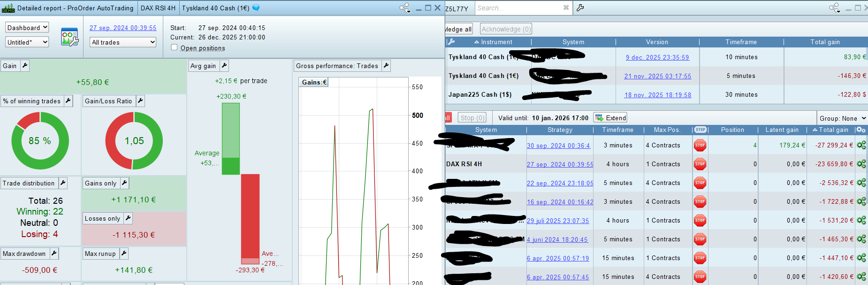Open version link 21 nov. 2025 03:17:55
Viewport: 868px width, 285px height.
(x=657, y=76)
